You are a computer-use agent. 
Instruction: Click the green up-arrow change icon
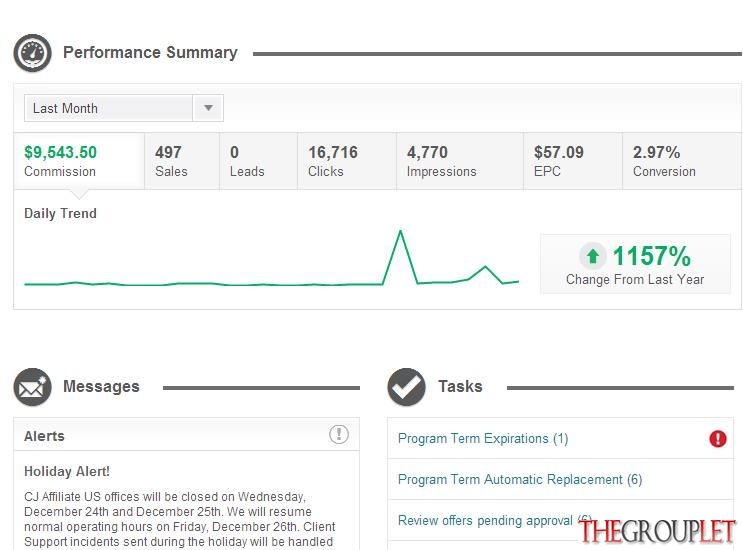pos(593,256)
